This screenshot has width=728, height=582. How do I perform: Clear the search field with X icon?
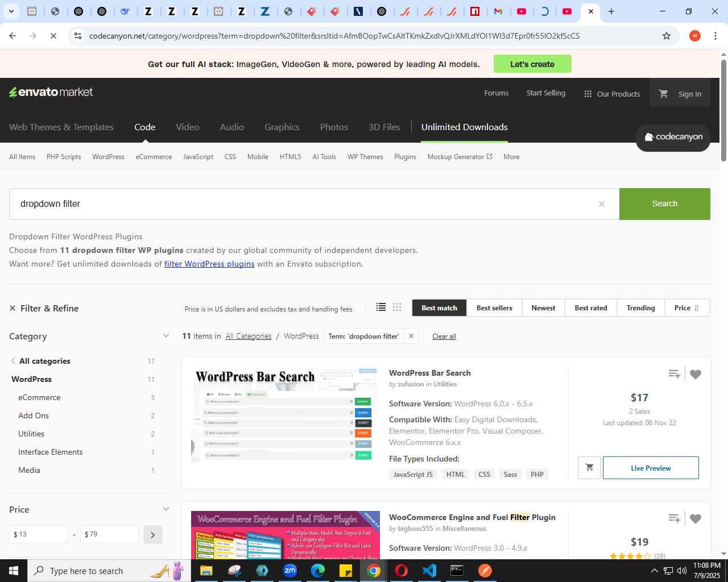pyautogui.click(x=601, y=204)
